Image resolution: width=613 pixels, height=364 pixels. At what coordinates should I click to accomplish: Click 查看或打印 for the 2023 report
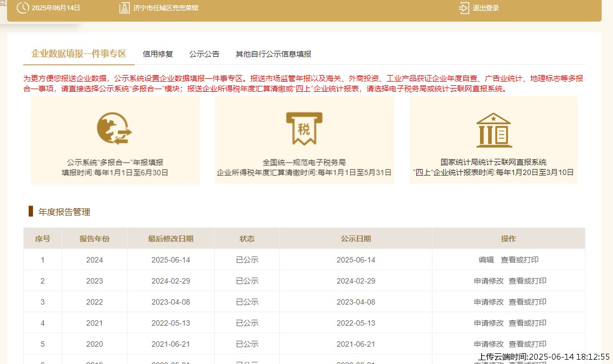(528, 281)
